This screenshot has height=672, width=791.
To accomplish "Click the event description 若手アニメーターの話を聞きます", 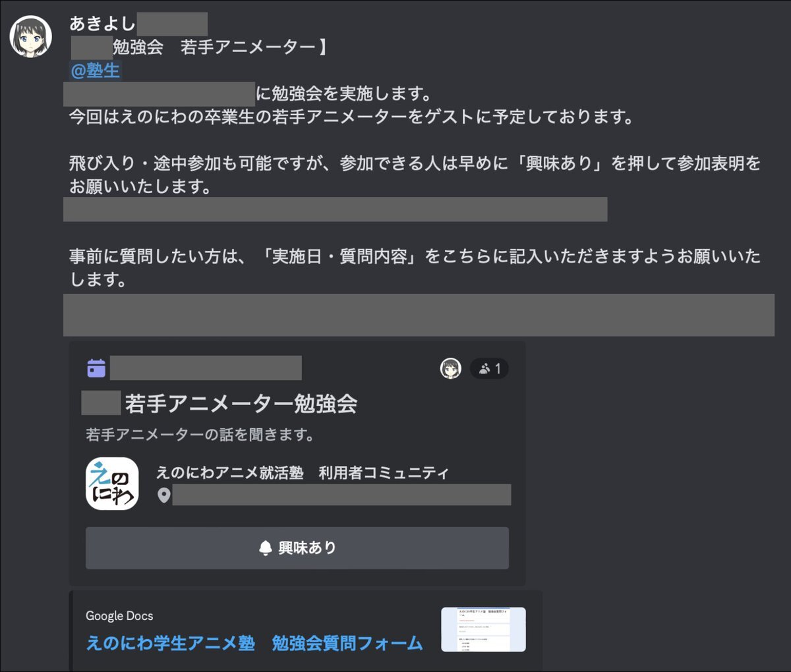I will [200, 435].
